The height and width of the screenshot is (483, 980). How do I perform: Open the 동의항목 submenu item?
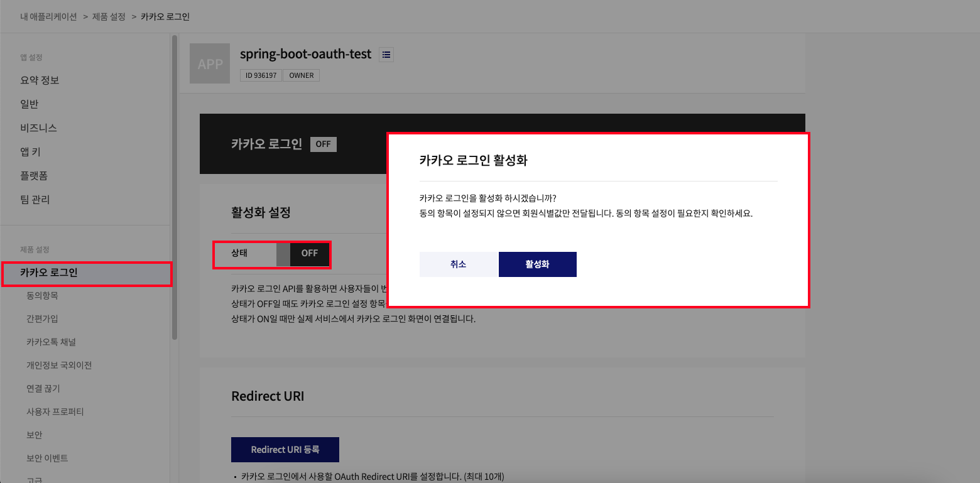pos(42,295)
